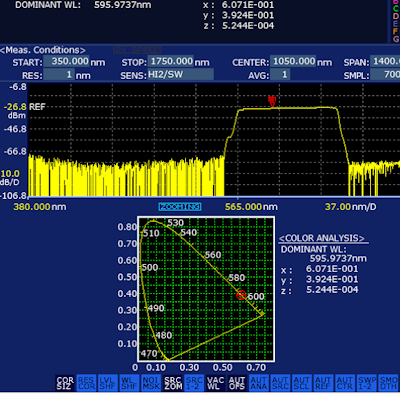This screenshot has width=400, height=394.
Task: Click the RES COR status indicator
Action: [86, 383]
